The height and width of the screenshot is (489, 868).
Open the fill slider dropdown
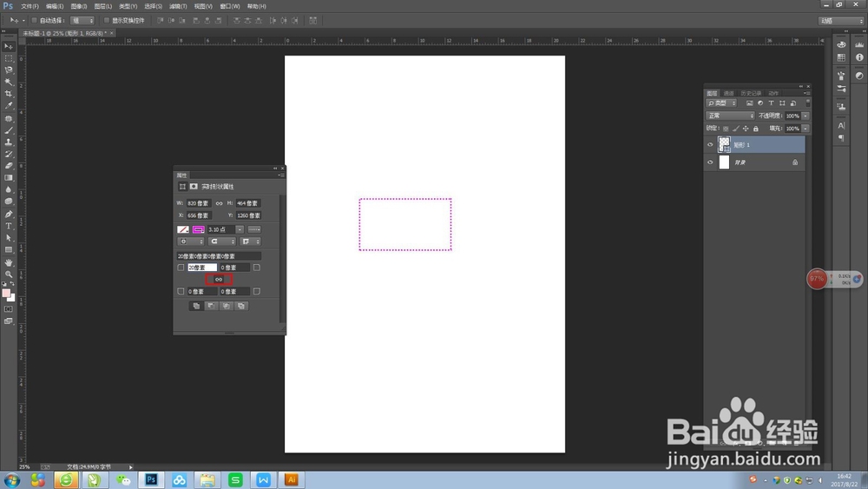coord(806,129)
